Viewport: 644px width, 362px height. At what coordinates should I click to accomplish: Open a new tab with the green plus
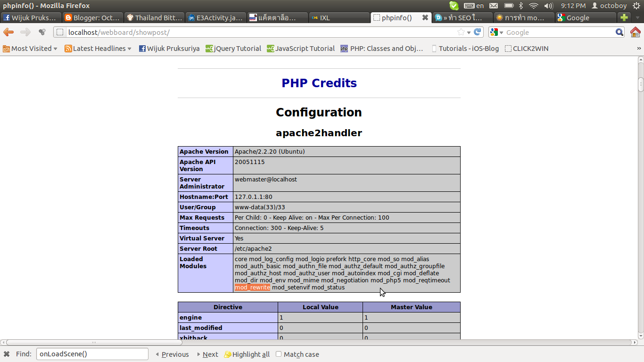624,17
